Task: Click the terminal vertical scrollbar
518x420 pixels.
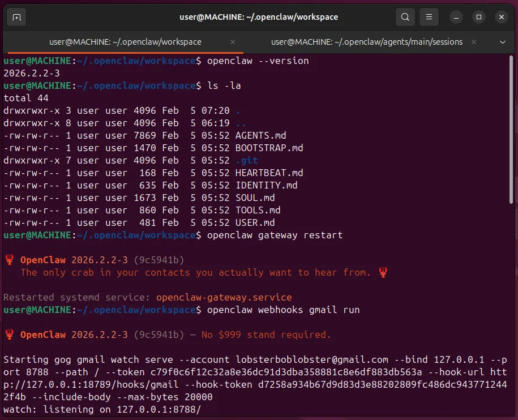Action: tap(512, 130)
